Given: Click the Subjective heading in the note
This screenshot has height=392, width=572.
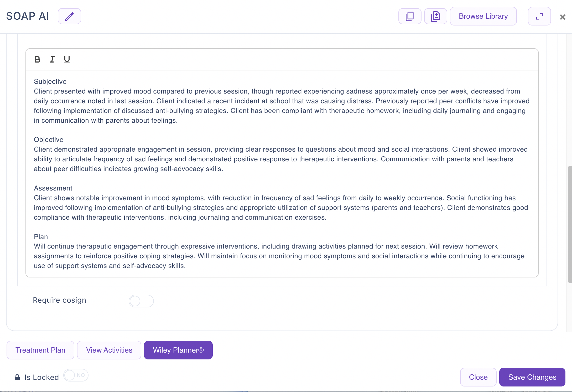Looking at the screenshot, I should [x=50, y=82].
